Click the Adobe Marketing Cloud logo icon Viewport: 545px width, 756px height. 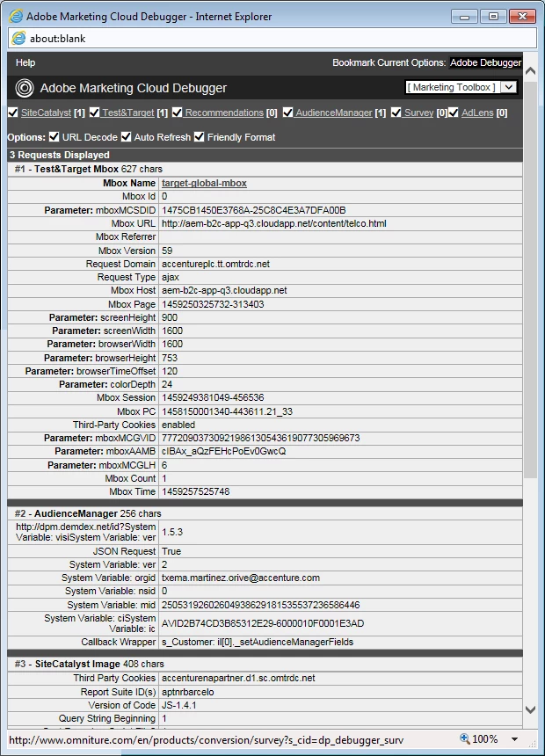click(24, 88)
